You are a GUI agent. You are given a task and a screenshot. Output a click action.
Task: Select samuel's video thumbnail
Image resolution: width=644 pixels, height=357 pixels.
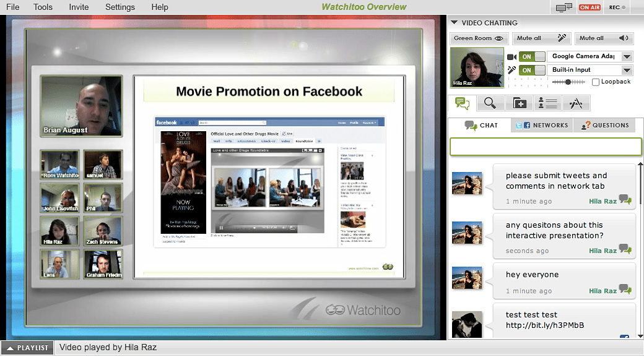(x=103, y=164)
